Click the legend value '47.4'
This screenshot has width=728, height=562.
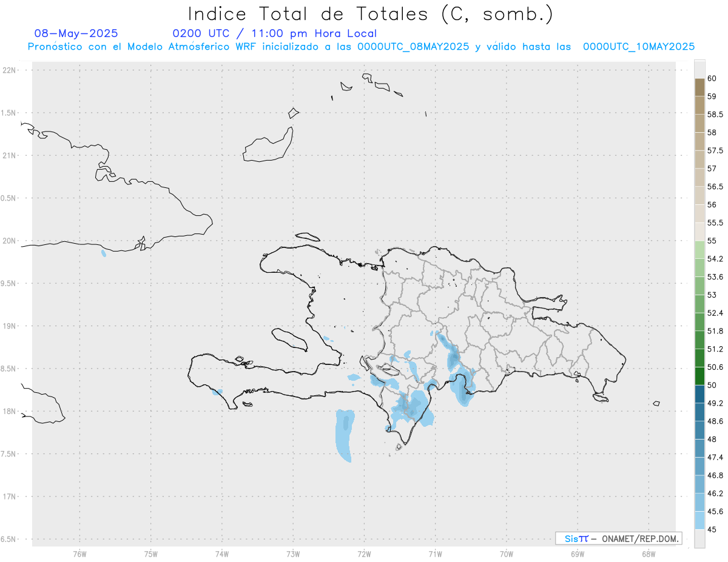715,457
